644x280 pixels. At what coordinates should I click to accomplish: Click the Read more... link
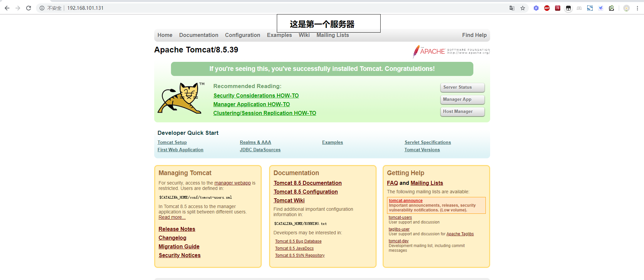[x=172, y=217]
